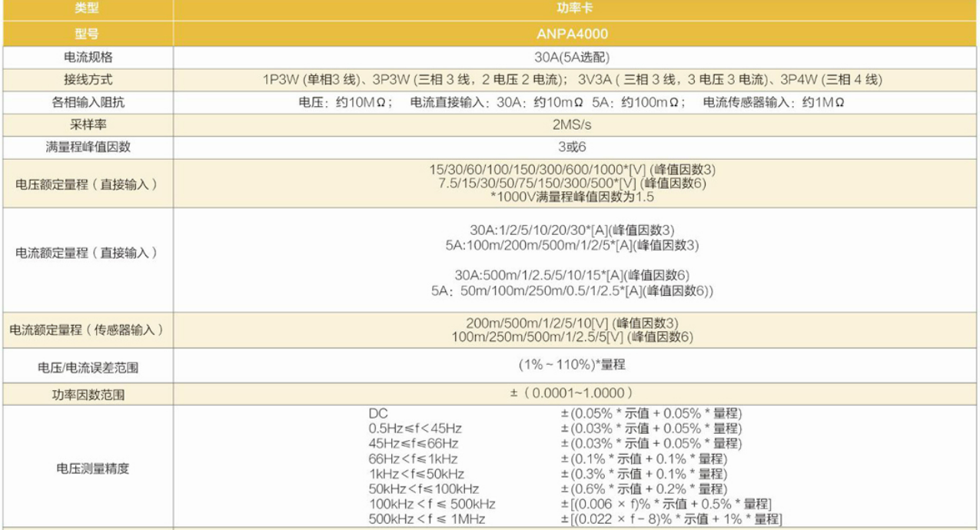The width and height of the screenshot is (980, 530).
Task: Click the 30A:1/2/5/10/20/30*[A] range line
Action: click(573, 230)
